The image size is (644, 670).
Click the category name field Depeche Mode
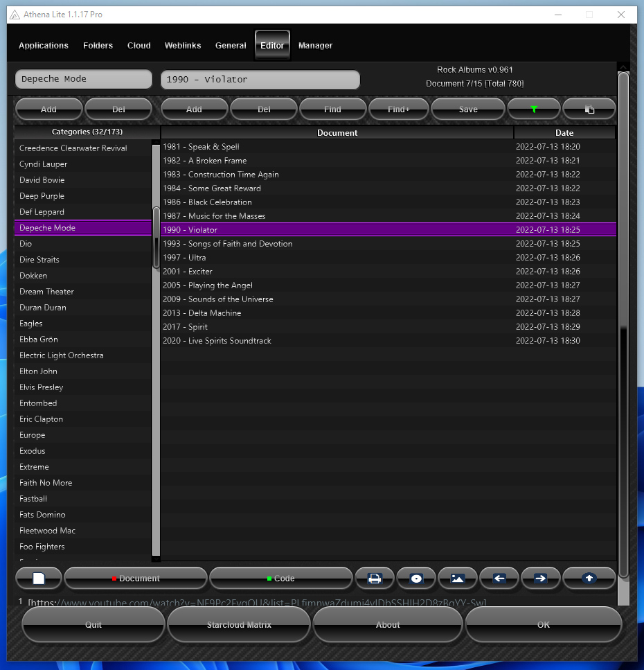(x=84, y=79)
